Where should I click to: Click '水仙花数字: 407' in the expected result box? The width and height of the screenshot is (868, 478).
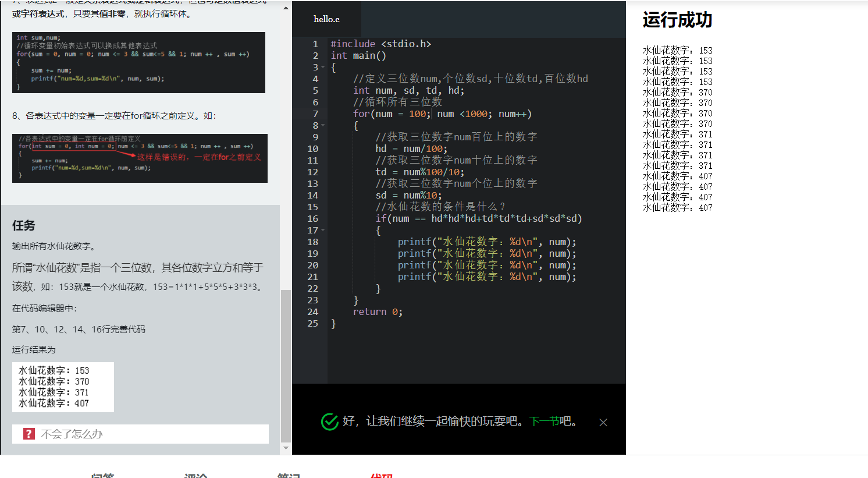54,403
